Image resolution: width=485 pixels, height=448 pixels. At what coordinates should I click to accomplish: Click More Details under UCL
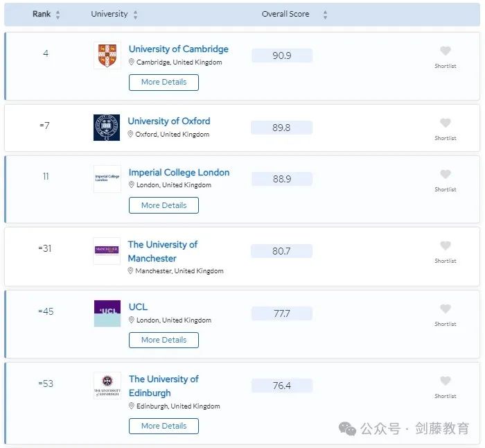click(x=164, y=340)
